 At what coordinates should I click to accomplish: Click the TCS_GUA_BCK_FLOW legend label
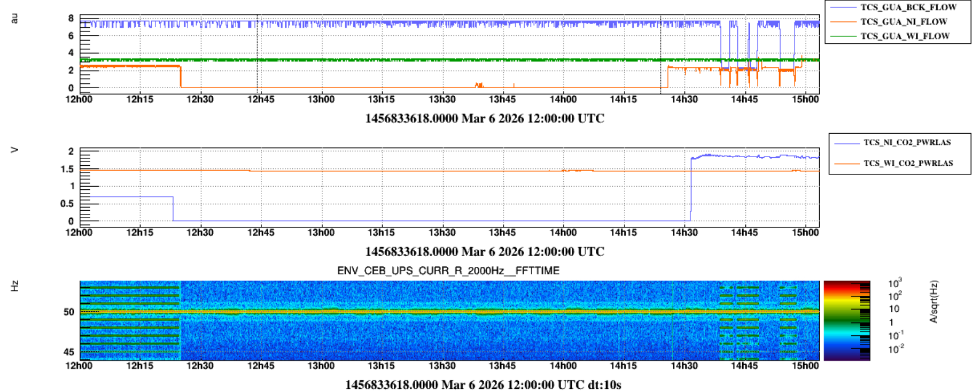(908, 7)
